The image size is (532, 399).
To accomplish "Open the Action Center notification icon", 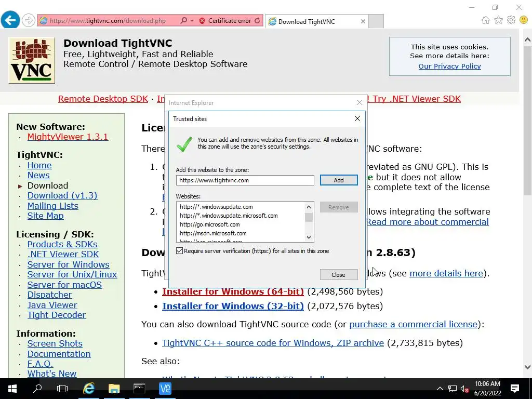I will 515,389.
